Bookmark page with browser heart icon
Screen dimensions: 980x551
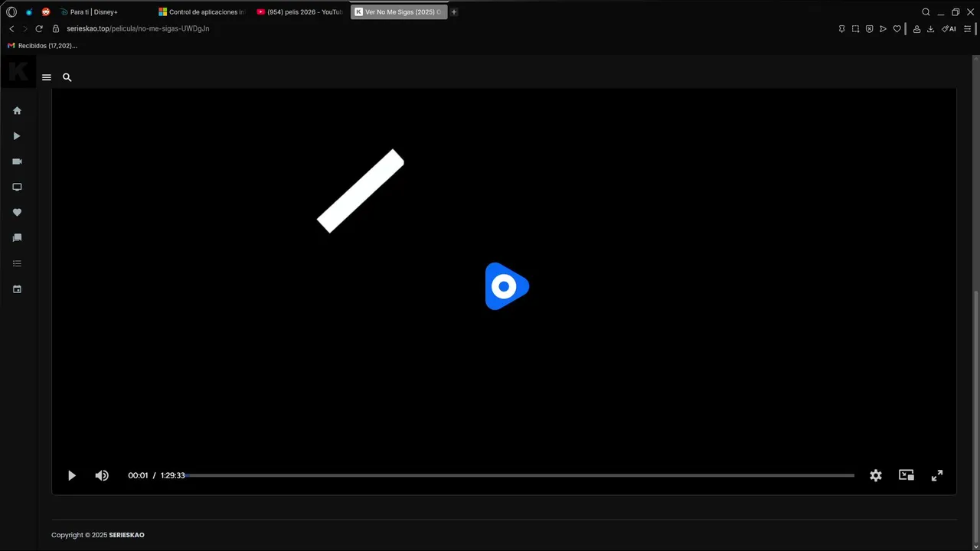[897, 29]
